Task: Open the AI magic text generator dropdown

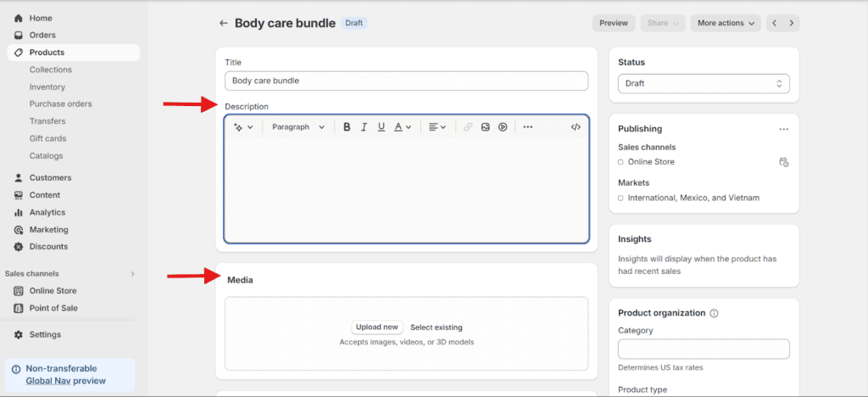Action: (243, 127)
